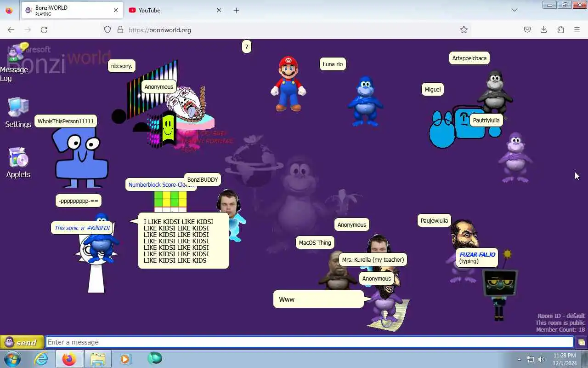Click Luna rio's blue Bonzi avatar
The width and height of the screenshot is (588, 368).
tap(365, 102)
